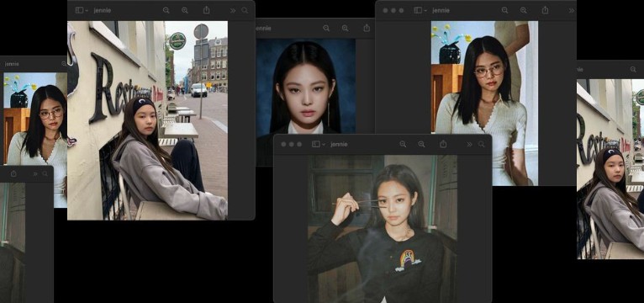This screenshot has width=644, height=303.
Task: Zoom in on the blue-background portrait window
Action: 345,28
